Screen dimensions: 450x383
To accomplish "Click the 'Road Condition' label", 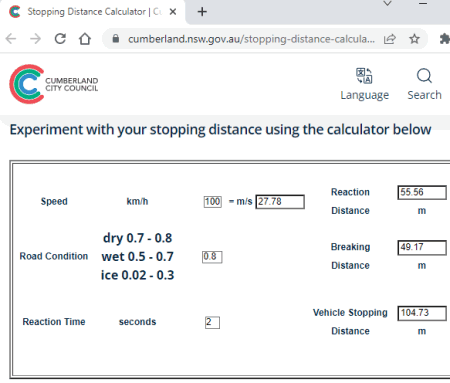I will [x=54, y=256].
